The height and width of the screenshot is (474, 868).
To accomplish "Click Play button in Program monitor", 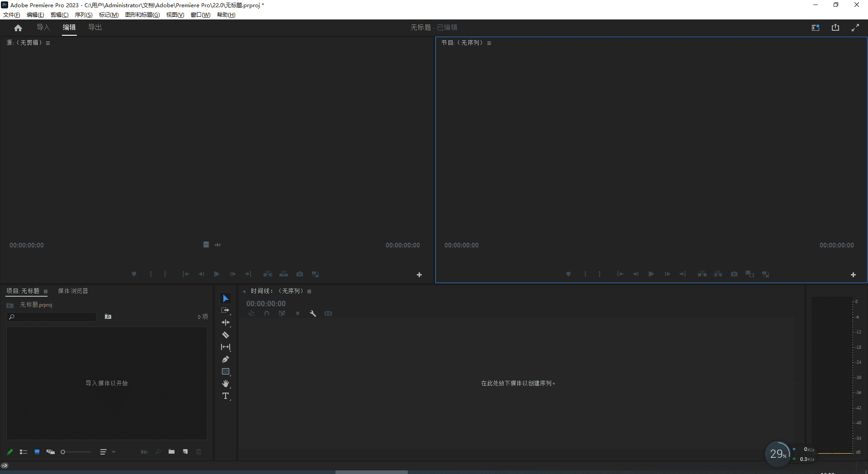I will coord(651,274).
